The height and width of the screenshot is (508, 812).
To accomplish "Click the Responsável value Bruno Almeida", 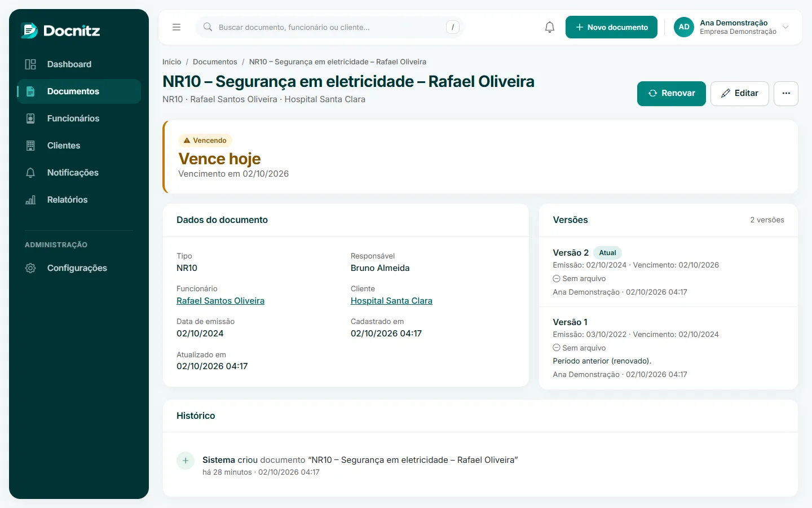I will click(380, 268).
